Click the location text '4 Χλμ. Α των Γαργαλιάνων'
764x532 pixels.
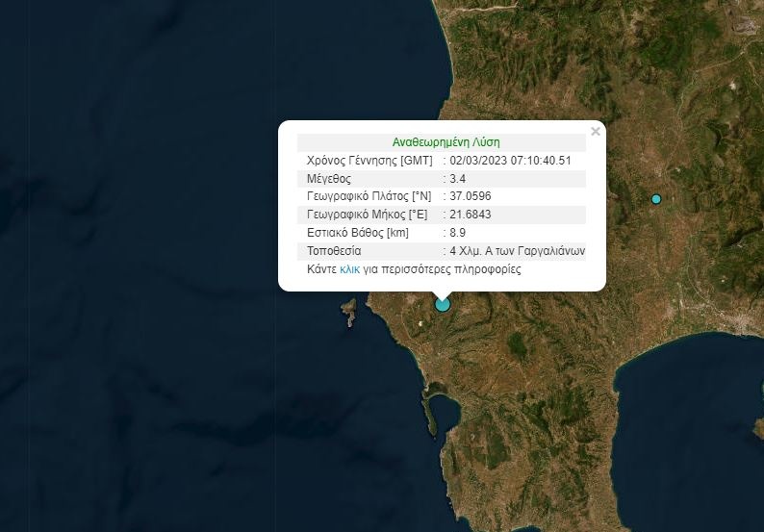coord(517,251)
